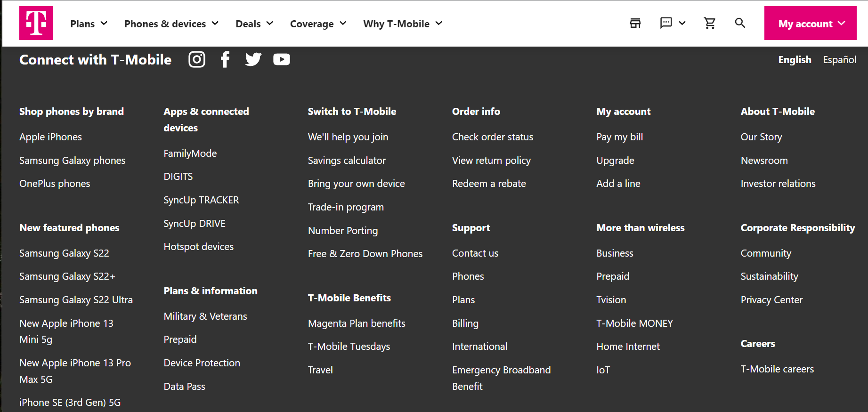868x412 pixels.
Task: Open Privacy Center link
Action: tap(771, 300)
